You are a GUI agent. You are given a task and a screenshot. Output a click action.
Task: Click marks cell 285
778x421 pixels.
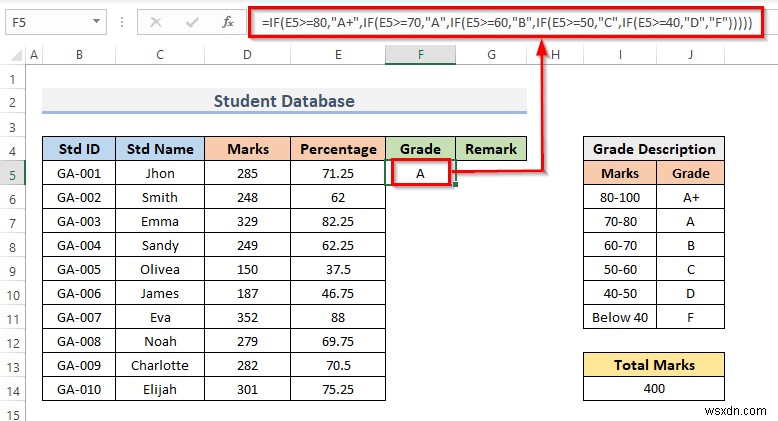click(x=247, y=173)
